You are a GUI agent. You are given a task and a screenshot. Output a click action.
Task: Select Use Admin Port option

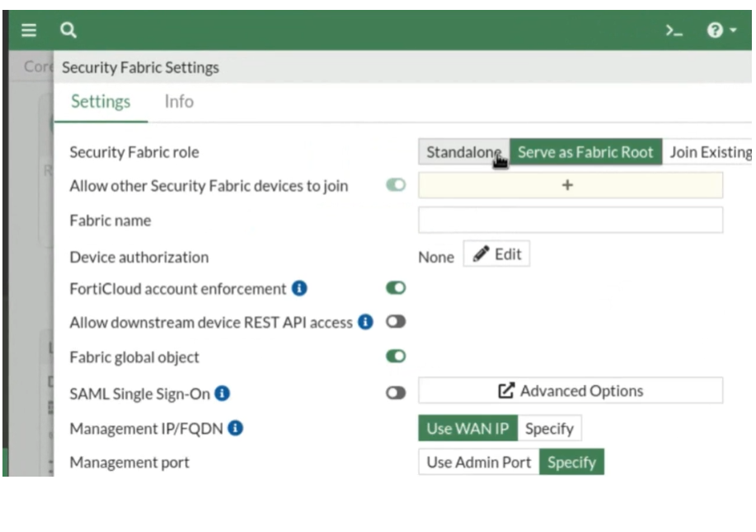coord(478,462)
